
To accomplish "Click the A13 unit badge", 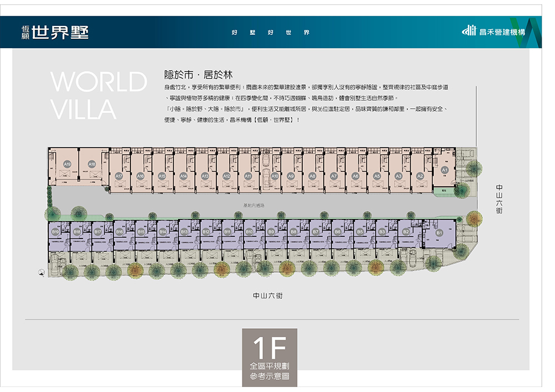I will point(205,176).
